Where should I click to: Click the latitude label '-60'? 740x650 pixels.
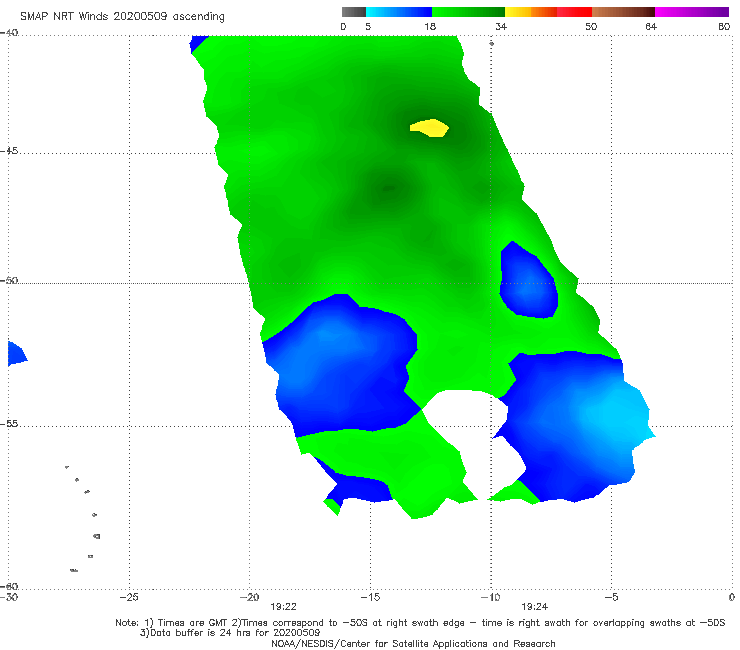tap(9, 586)
